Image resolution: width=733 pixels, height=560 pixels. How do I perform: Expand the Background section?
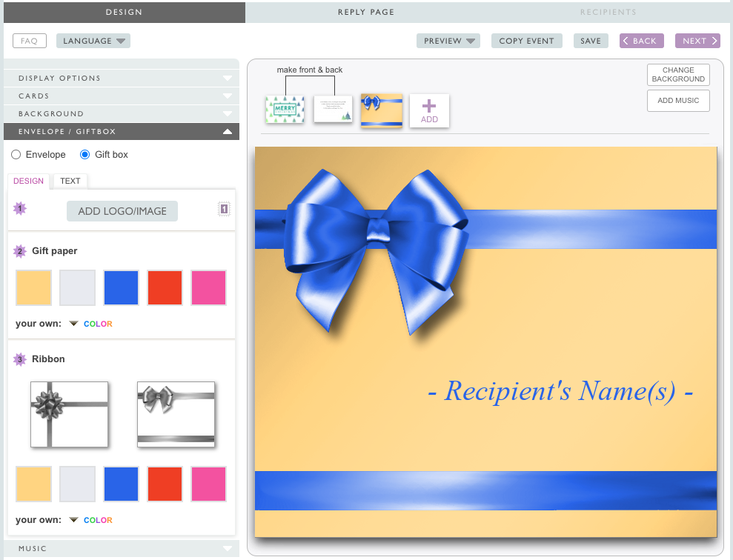point(122,113)
